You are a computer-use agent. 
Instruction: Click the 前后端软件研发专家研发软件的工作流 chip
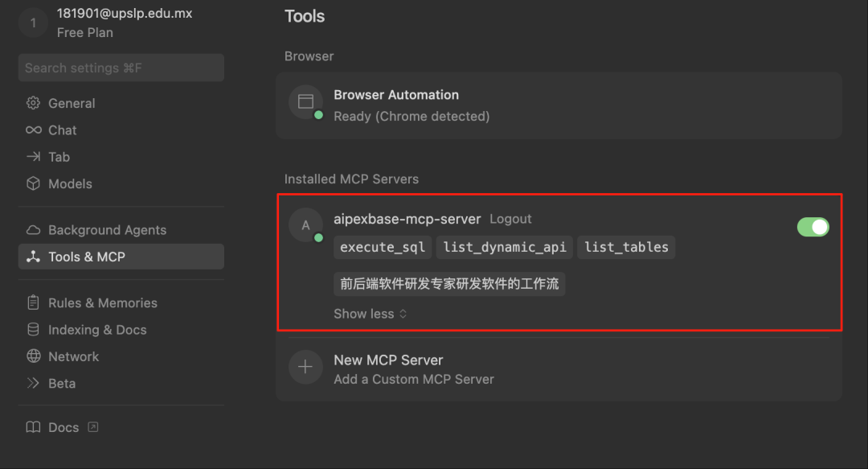click(x=449, y=284)
